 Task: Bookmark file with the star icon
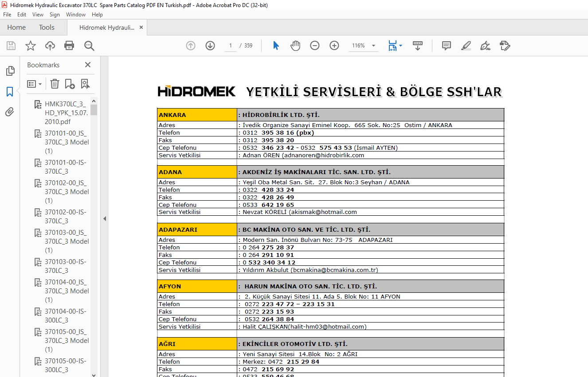tap(30, 46)
